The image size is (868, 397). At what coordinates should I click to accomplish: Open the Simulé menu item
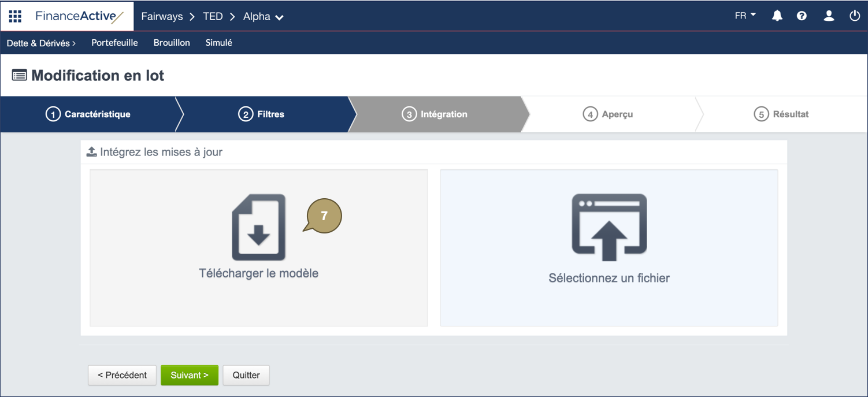pos(218,43)
